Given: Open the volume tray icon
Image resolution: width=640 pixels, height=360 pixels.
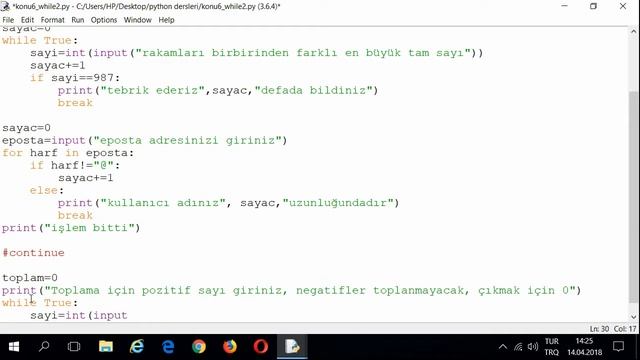Looking at the screenshot, I should [532, 347].
